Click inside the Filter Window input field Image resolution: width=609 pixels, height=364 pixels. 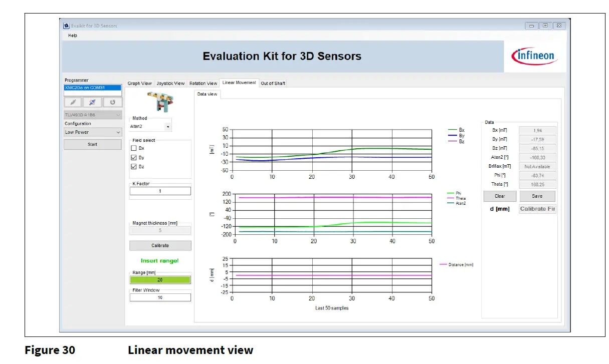tap(160, 297)
